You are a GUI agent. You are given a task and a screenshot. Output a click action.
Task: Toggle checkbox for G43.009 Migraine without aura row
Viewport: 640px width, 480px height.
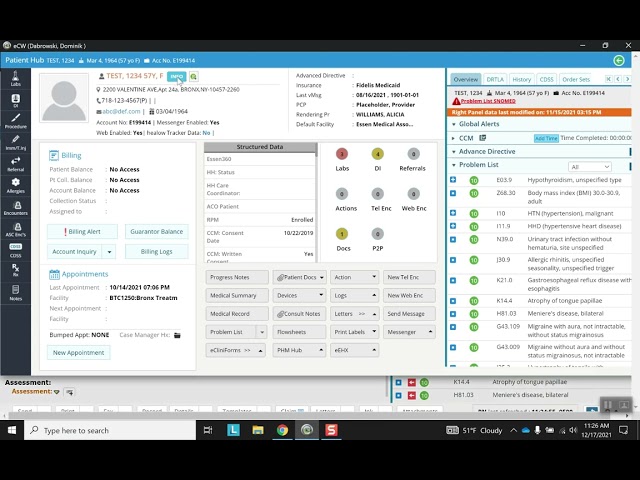[x=453, y=347]
